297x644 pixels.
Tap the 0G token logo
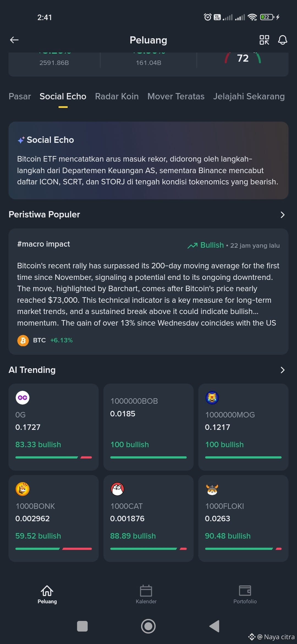pos(23,398)
